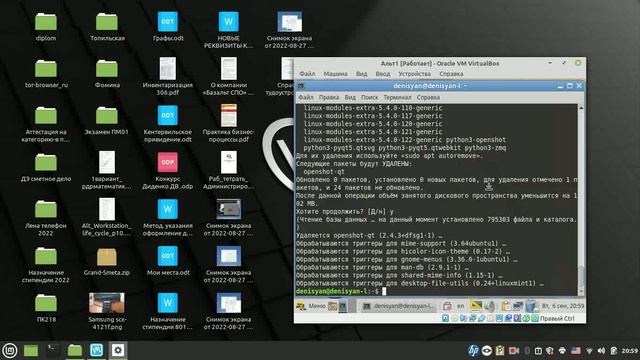Open the Аттестация на категорию folder
Image resolution: width=640 pixels, height=360 pixels.
point(46,116)
